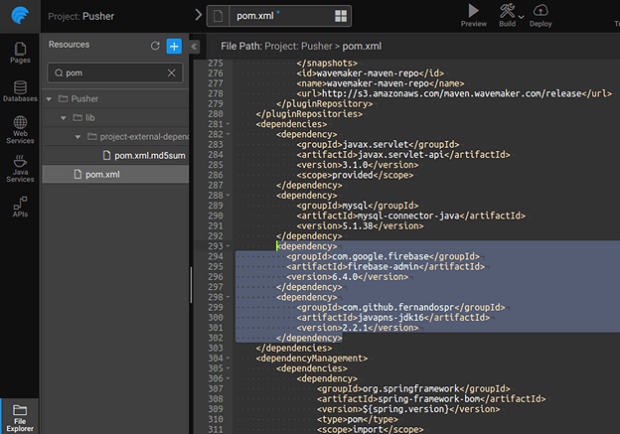The height and width of the screenshot is (434, 620).
Task: Collapse the lib folder
Action: 63,118
